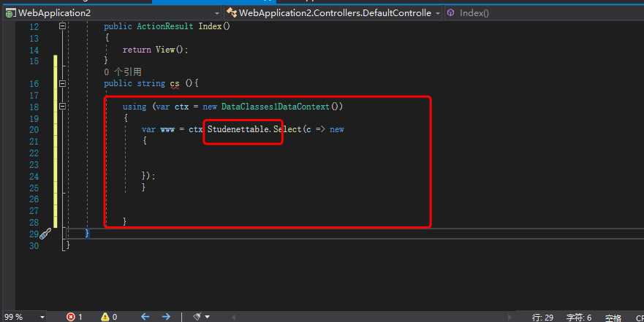644x322 pixels.
Task: Click the screwdriver quick actions icon at line 29
Action: (45, 234)
